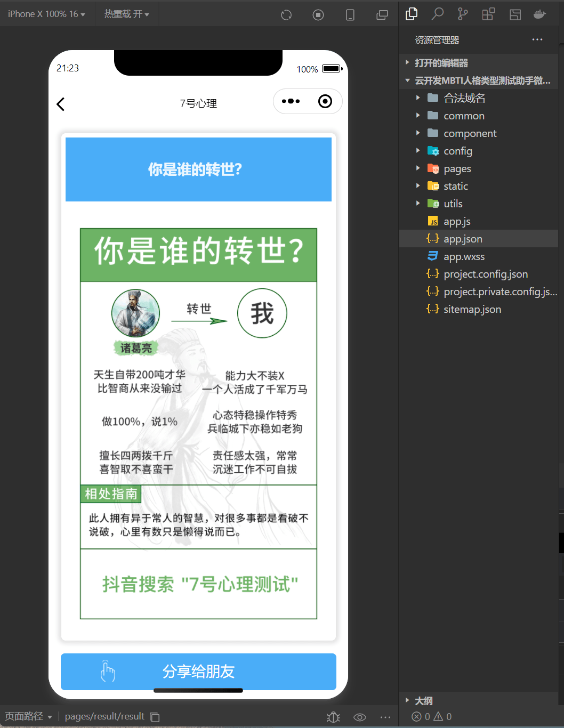Expand the static folder
Screen dimensions: 564x728
click(x=479, y=186)
